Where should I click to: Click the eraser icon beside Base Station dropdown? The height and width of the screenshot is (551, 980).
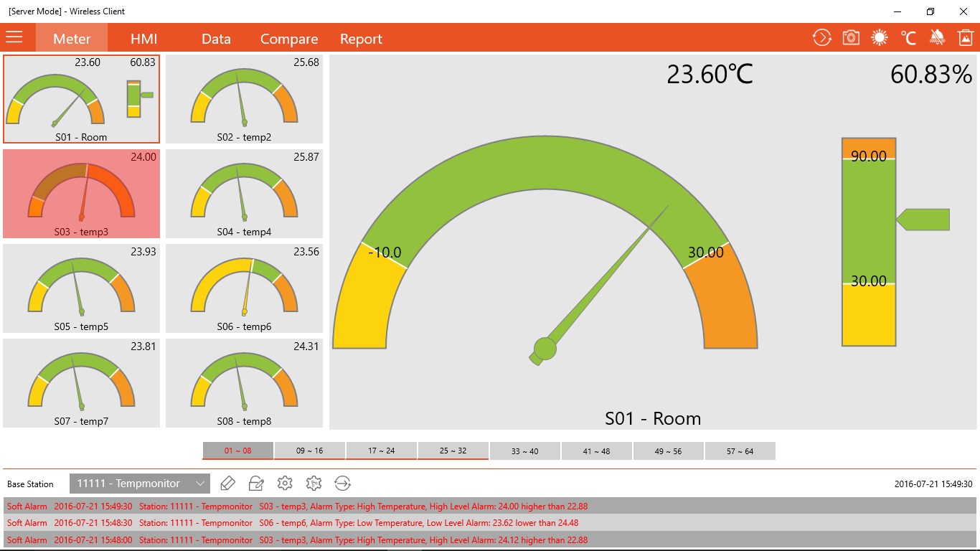click(227, 484)
